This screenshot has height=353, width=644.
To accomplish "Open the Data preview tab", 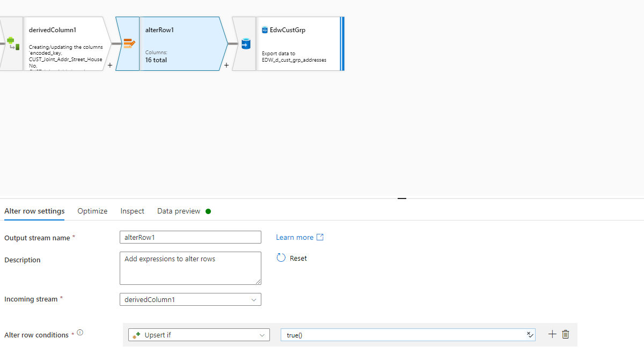I will (178, 211).
